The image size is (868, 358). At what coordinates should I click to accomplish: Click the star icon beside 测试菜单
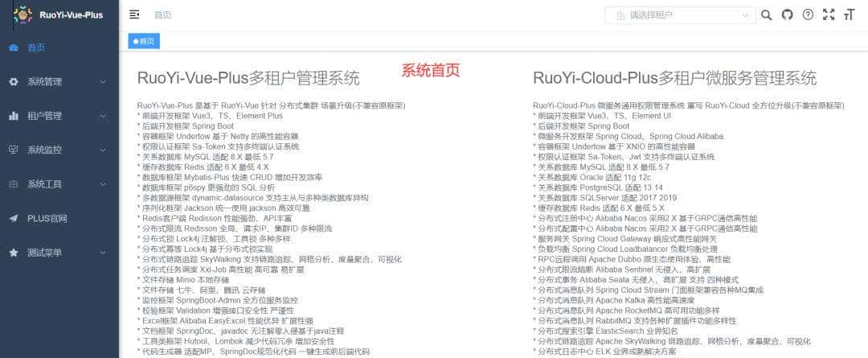pyautogui.click(x=14, y=253)
